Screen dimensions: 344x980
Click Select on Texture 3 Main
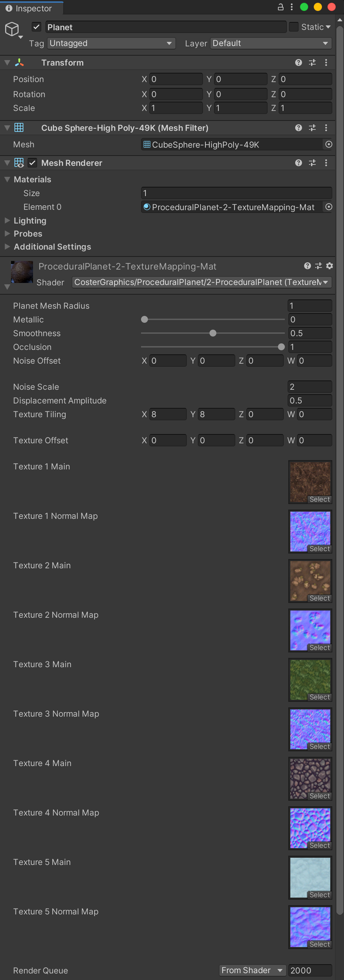tap(319, 697)
